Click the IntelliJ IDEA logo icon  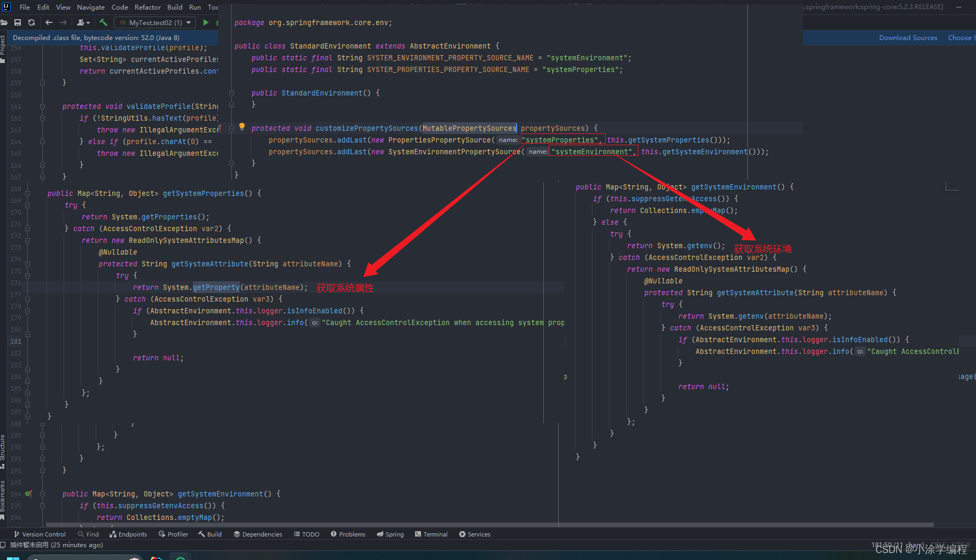click(6, 7)
